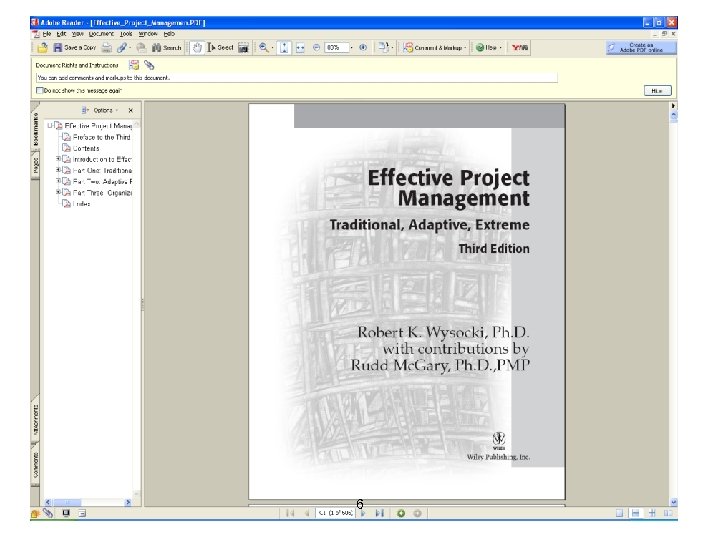
Task: Open the Document menu
Action: 103,33
